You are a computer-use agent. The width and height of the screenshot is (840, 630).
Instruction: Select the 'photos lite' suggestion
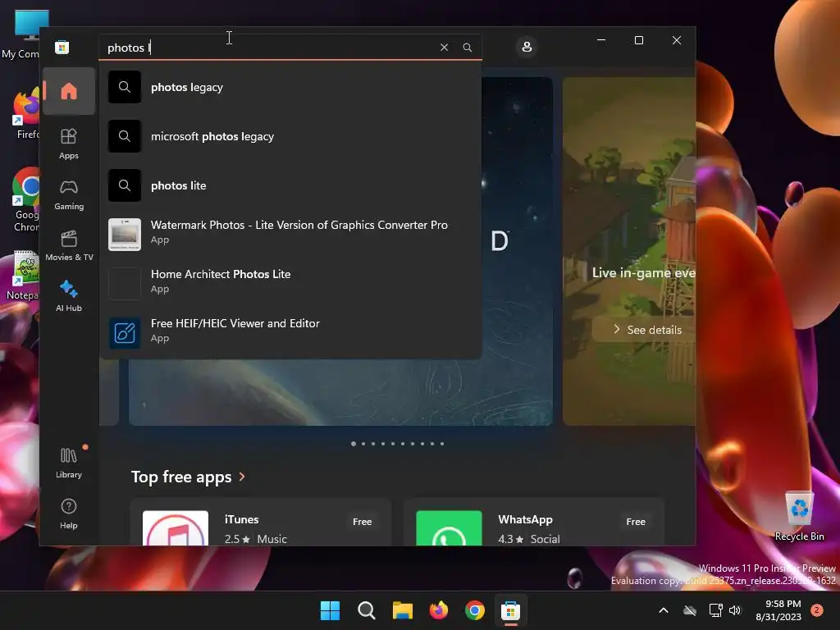290,185
